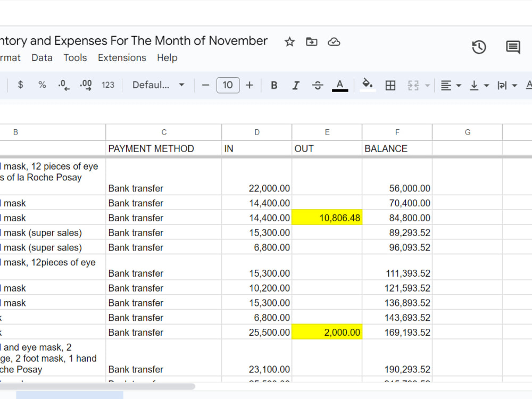Toggle strikethrough formatting
Viewport: 532px width, 399px height.
[x=318, y=85]
